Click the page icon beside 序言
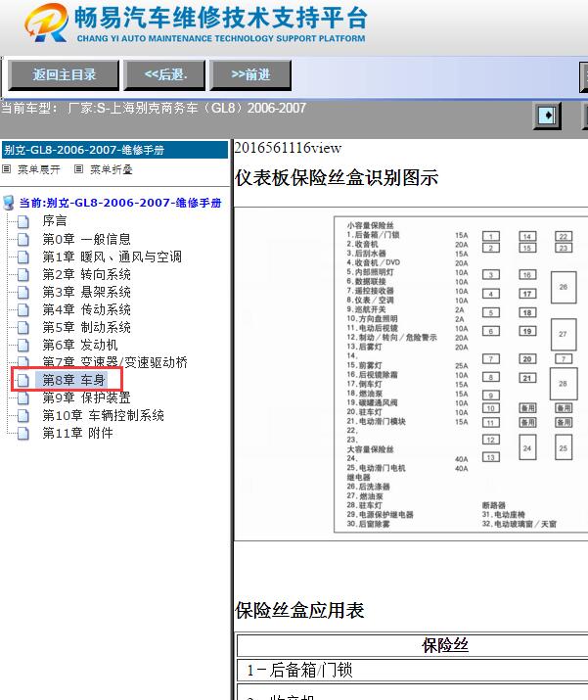 coord(23,221)
